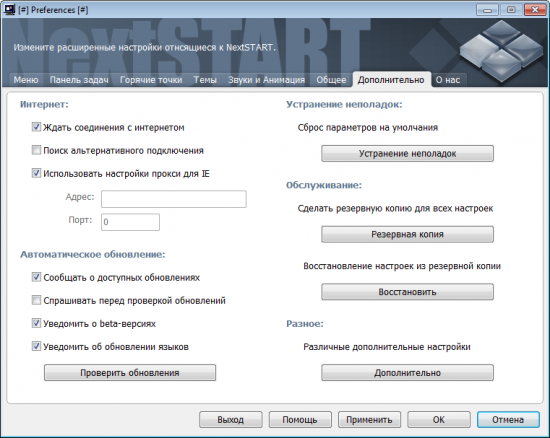Click the 'Автоматическое обновление:' heading
Screen dimensions: 550x438
93,254
